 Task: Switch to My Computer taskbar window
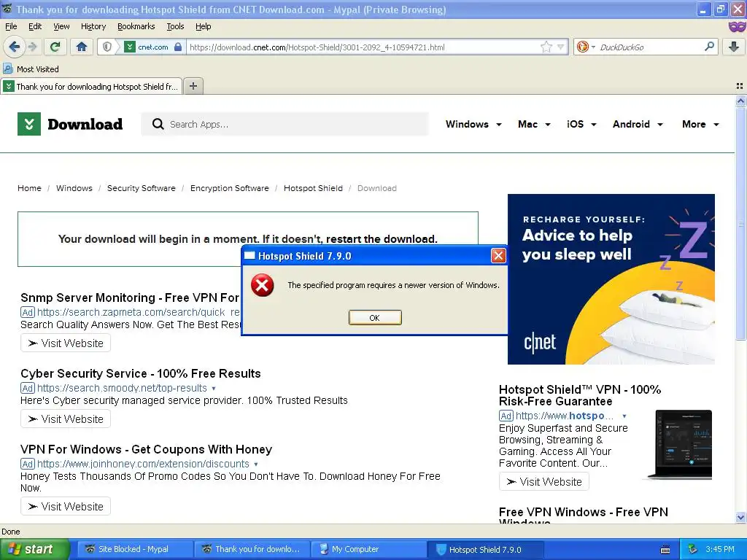click(368, 549)
